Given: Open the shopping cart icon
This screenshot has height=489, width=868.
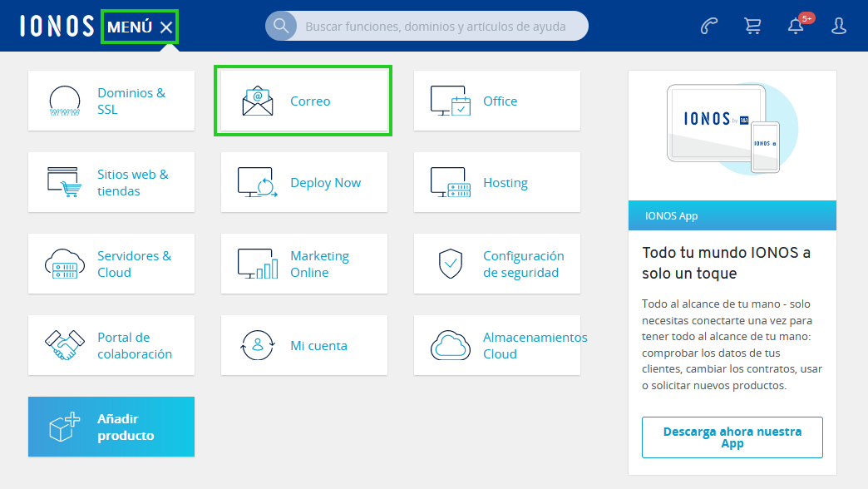Looking at the screenshot, I should (x=752, y=26).
